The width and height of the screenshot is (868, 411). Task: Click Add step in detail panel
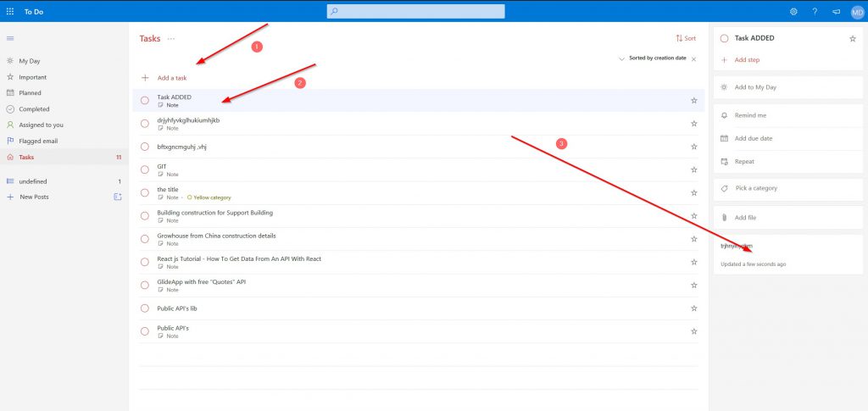(x=747, y=60)
